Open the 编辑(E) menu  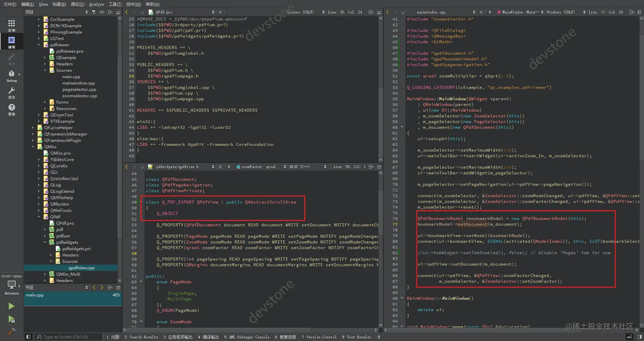coord(28,4)
